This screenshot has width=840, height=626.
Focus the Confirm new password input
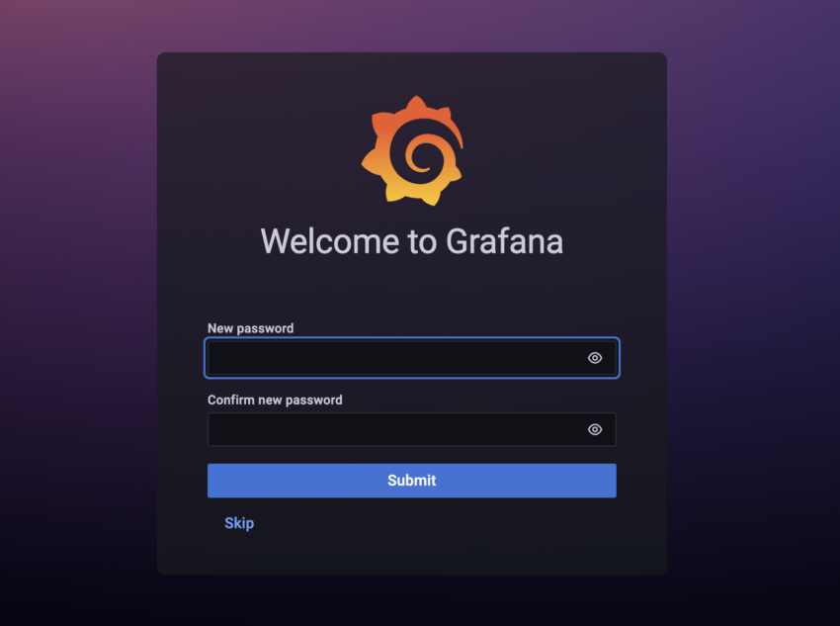click(411, 429)
